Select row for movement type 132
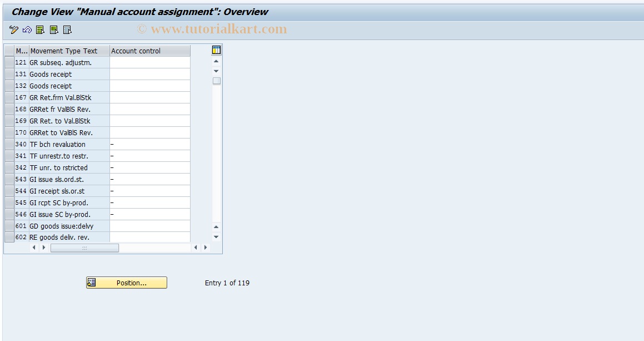644x341 pixels. tap(9, 86)
